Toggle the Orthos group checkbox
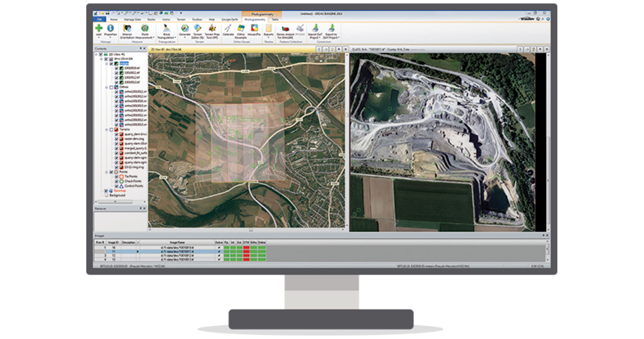This screenshot has width=644, height=339. 111,87
